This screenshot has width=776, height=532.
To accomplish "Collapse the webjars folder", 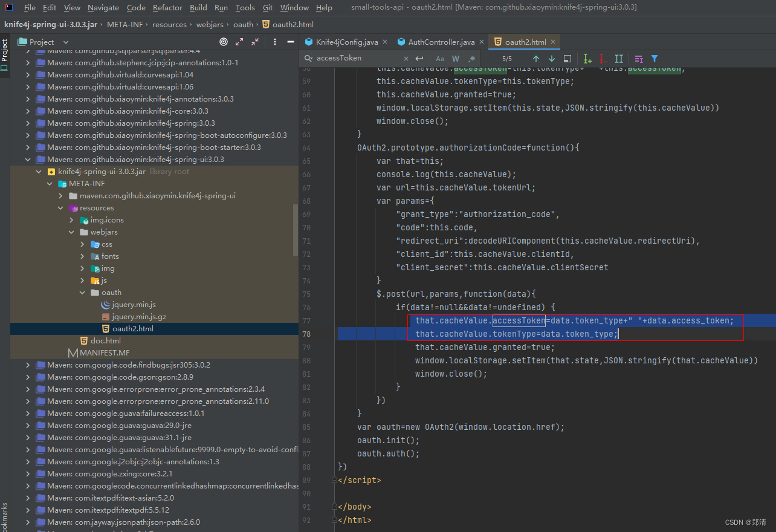I will click(x=72, y=232).
